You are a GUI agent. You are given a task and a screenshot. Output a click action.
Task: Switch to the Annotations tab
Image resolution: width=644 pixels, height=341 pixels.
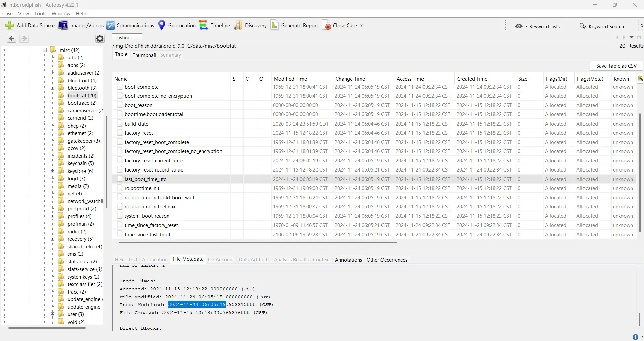click(x=348, y=260)
